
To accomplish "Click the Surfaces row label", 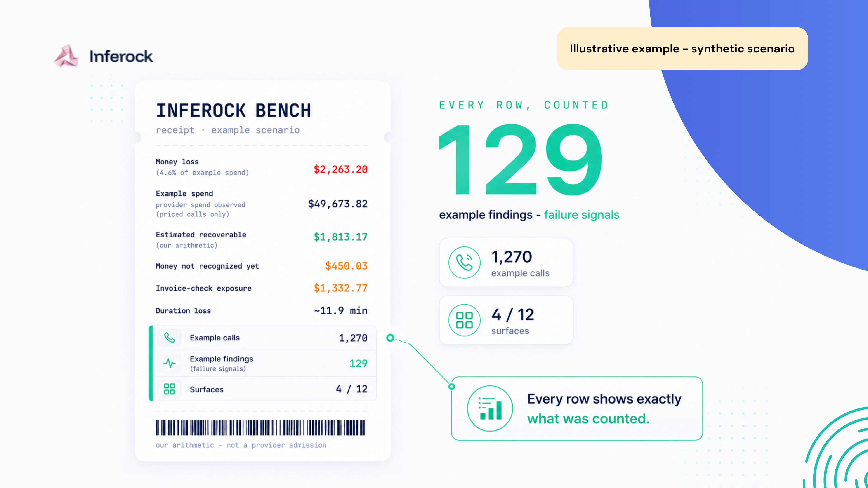I will 207,389.
